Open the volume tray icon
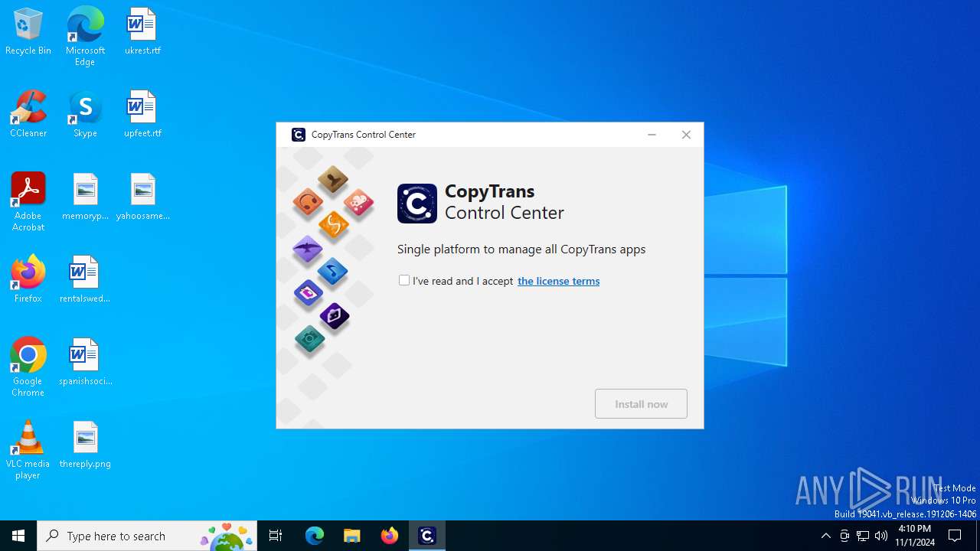The width and height of the screenshot is (980, 551). point(881,536)
